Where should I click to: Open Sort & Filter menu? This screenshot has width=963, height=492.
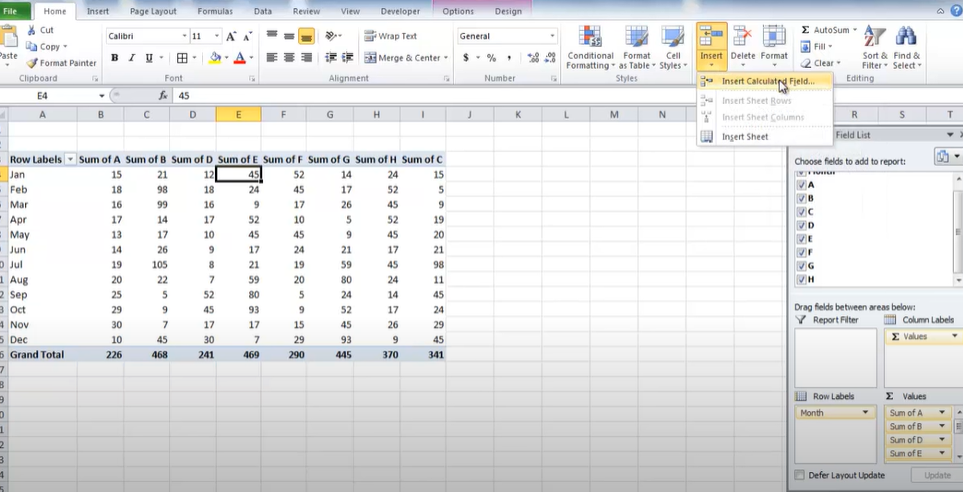point(875,48)
